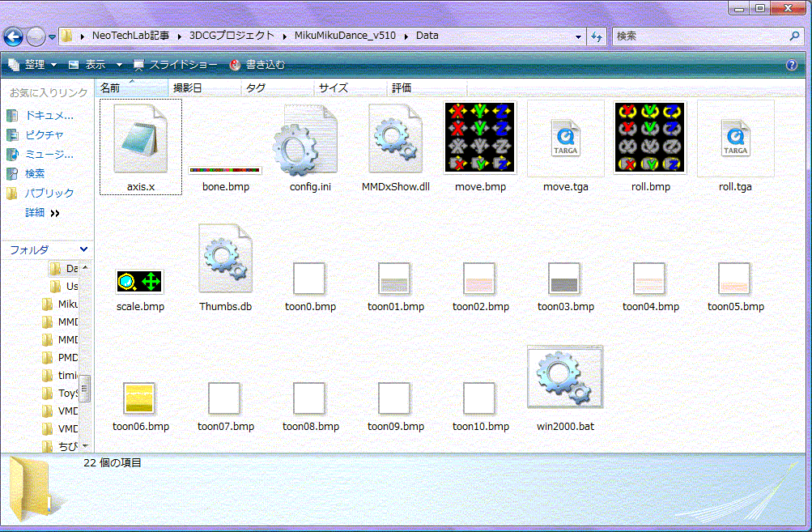Click NeoTechLab記事 in the address path
Screen dimensions: 812x532
[130, 36]
